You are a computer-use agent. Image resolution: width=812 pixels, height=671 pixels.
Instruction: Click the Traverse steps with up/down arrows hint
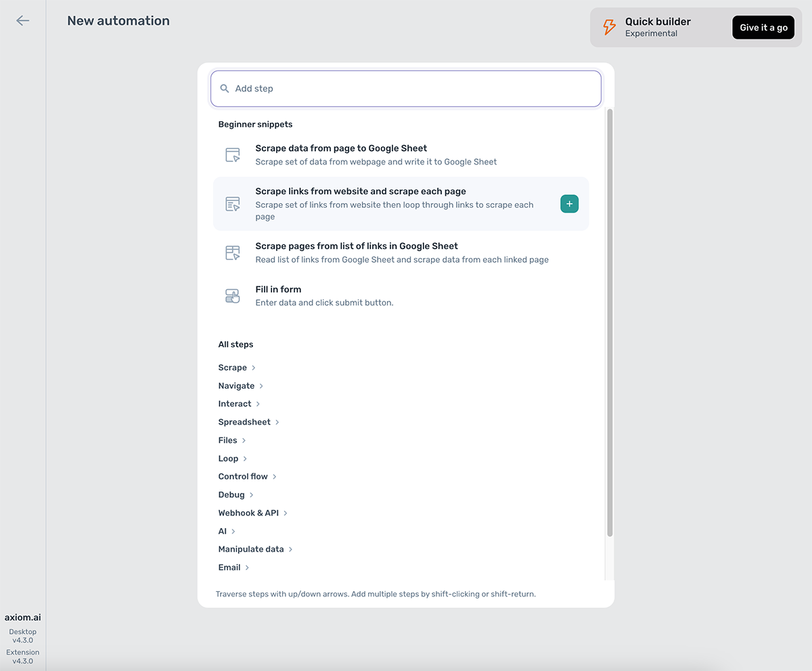376,594
